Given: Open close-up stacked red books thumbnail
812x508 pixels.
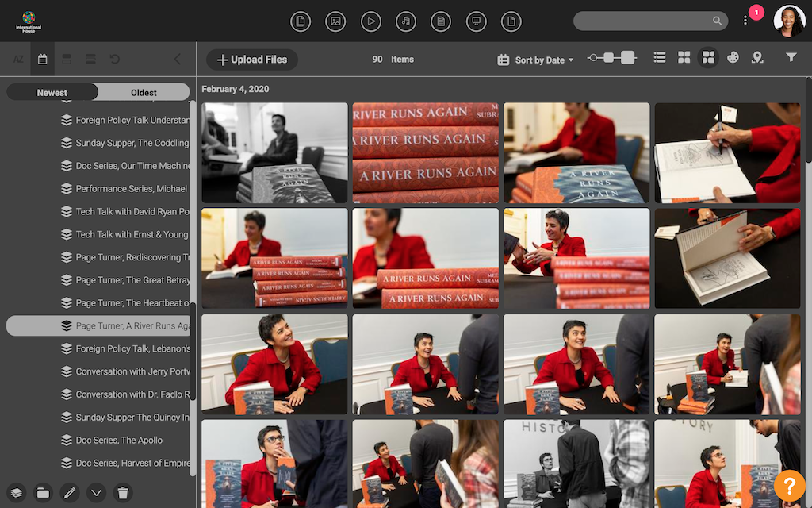Looking at the screenshot, I should coord(426,152).
